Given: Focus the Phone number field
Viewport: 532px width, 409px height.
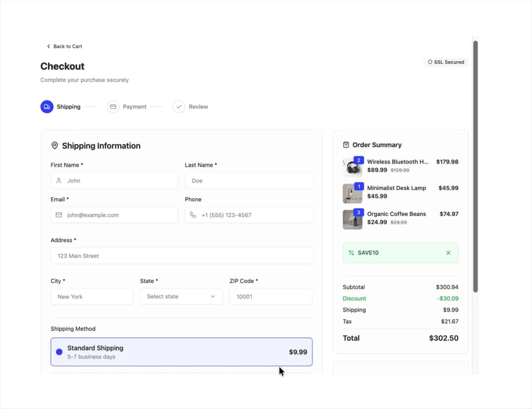Looking at the screenshot, I should pos(248,215).
